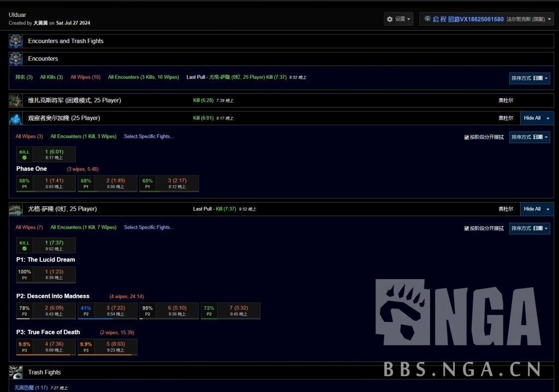
Task: Click the 观察者奥尔加隆 boss portrait icon
Action: pos(16,117)
